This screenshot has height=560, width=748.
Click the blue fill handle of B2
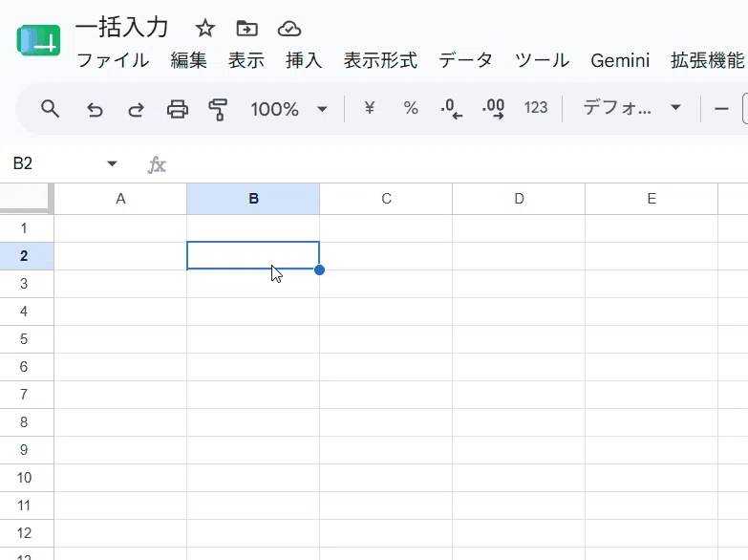(x=320, y=269)
